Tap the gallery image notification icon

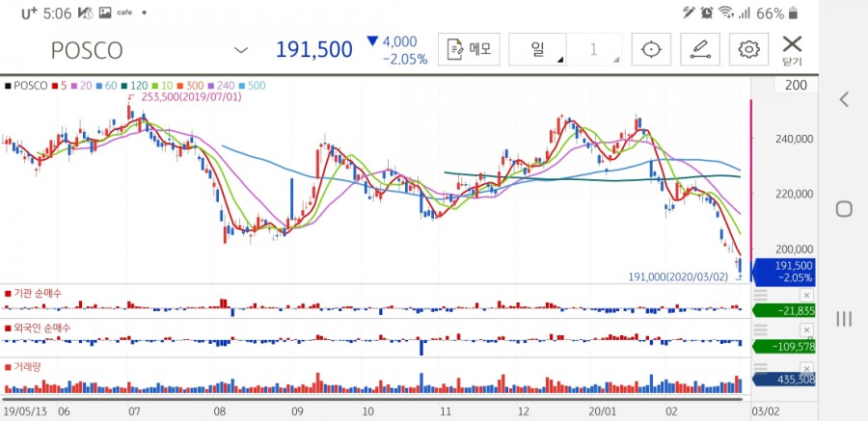coord(104,13)
